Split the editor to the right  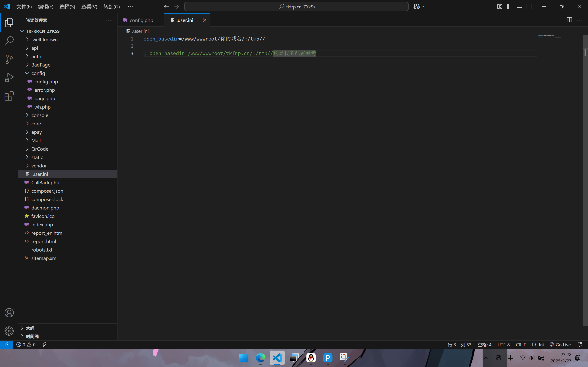pos(569,20)
